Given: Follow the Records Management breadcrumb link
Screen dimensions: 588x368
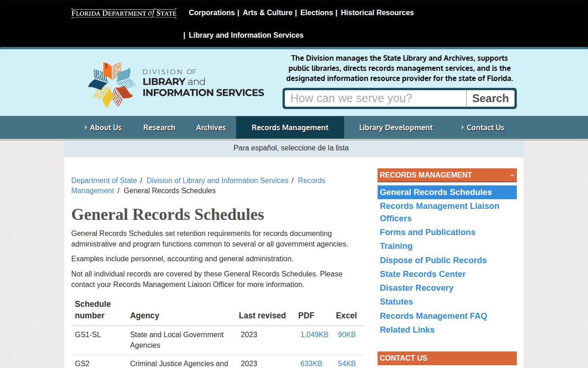Looking at the screenshot, I should (198, 186).
